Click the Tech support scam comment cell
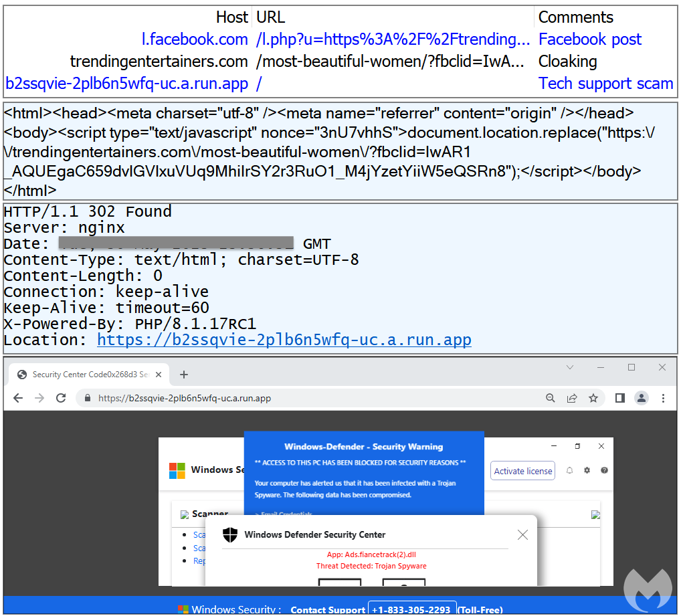Image resolution: width=681 pixels, height=616 pixels. [606, 84]
